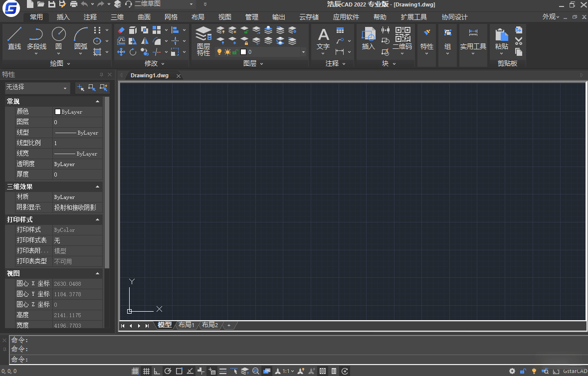Switch to the 视图 ribbon tab

click(224, 17)
